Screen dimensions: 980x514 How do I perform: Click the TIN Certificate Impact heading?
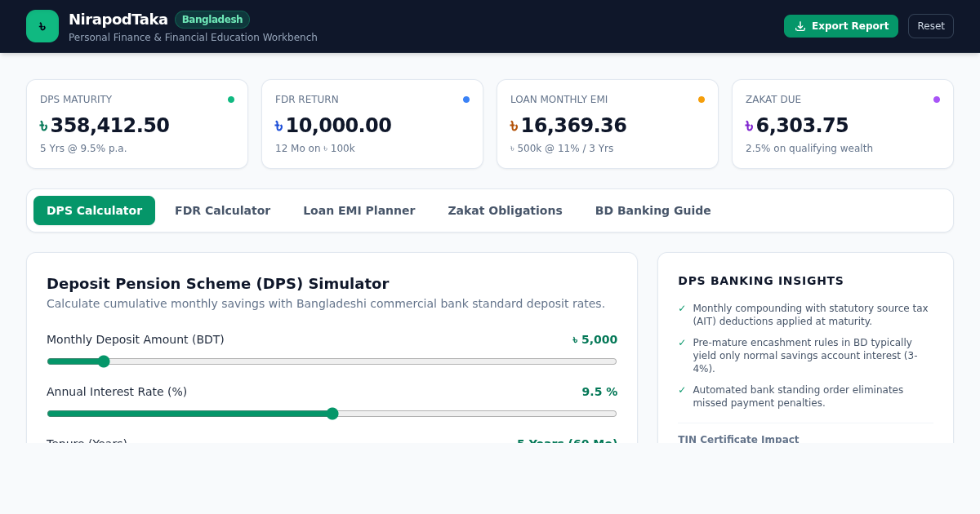coord(738,439)
